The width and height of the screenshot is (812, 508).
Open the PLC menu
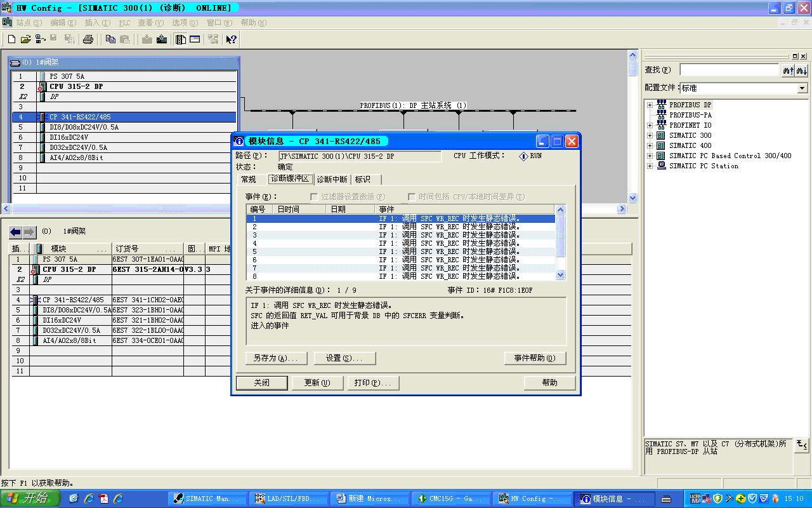coord(124,22)
